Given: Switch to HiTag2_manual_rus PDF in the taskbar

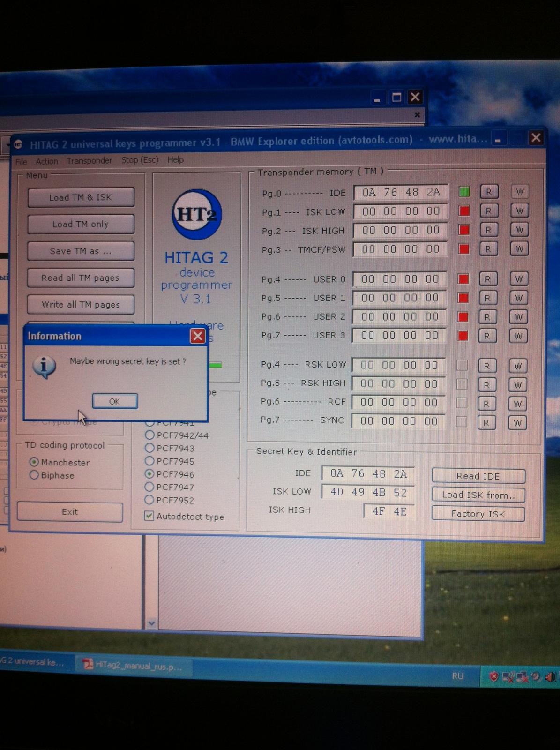Looking at the screenshot, I should [x=135, y=665].
